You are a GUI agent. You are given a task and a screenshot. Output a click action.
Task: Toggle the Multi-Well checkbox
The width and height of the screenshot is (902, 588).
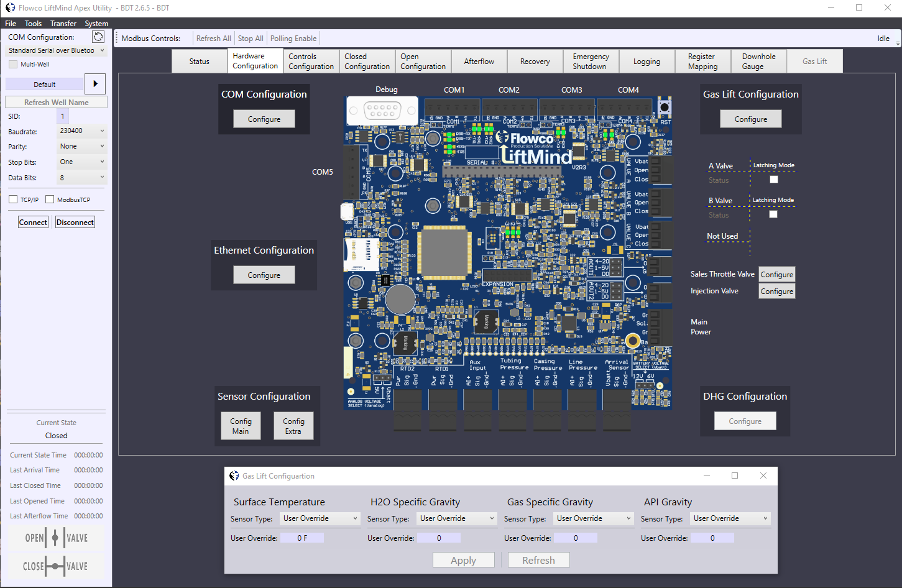pyautogui.click(x=13, y=64)
